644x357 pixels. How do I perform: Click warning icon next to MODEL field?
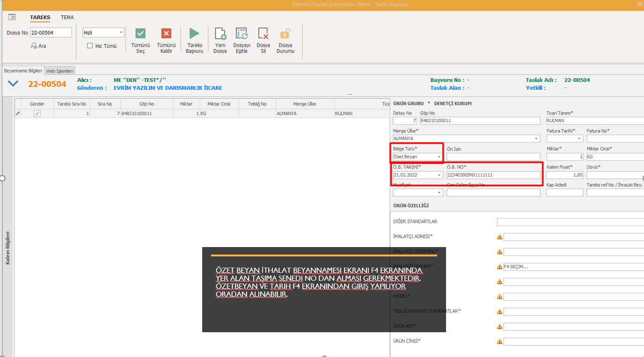[x=499, y=297]
